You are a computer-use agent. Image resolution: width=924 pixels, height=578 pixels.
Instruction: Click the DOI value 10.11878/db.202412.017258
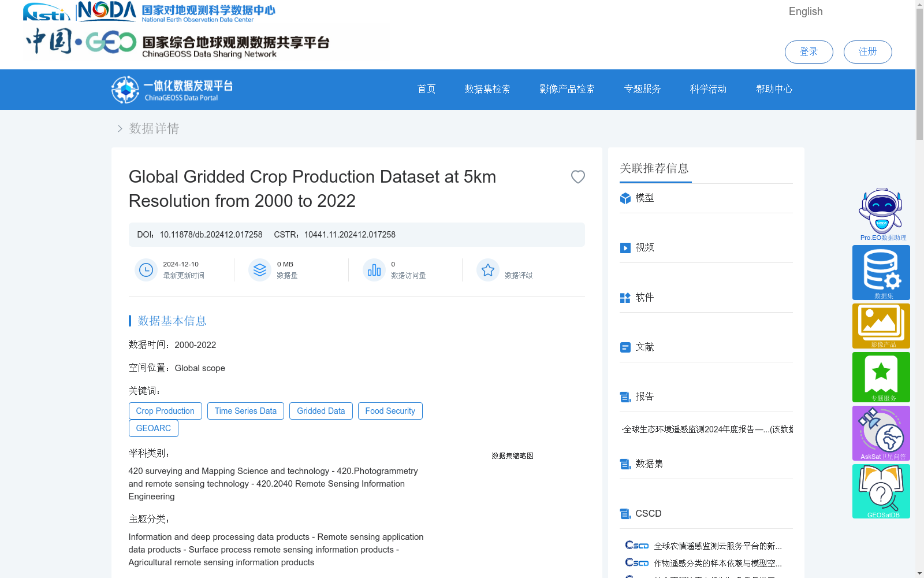pyautogui.click(x=211, y=235)
